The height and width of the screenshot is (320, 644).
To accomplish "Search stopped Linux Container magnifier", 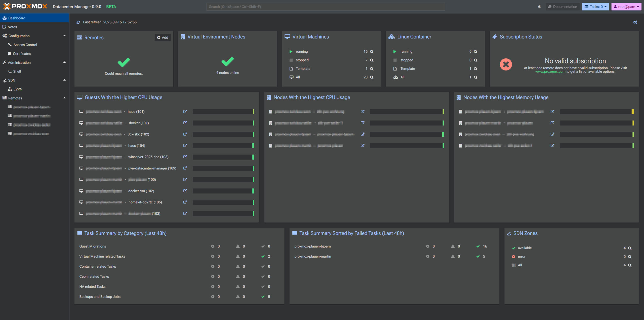I will pyautogui.click(x=476, y=60).
